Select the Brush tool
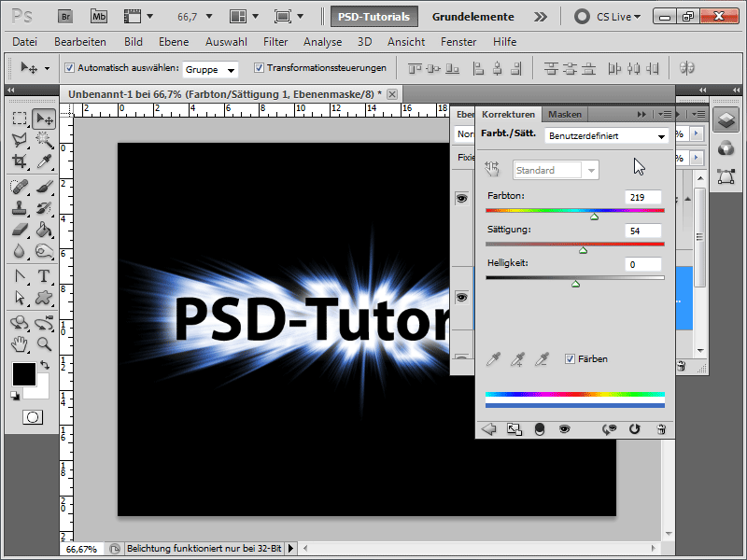This screenshot has width=747, height=560. click(x=44, y=186)
